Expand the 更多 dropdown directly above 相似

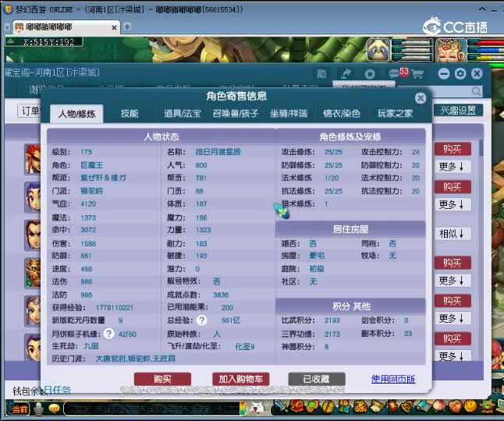click(452, 204)
